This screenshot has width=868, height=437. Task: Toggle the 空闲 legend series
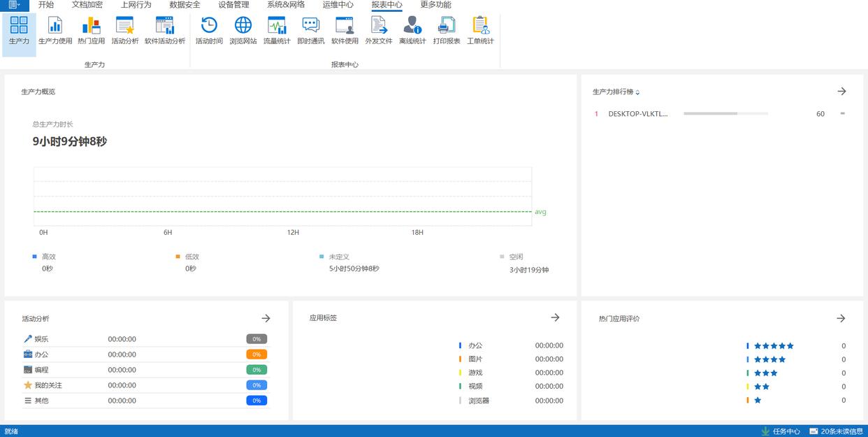(516, 257)
